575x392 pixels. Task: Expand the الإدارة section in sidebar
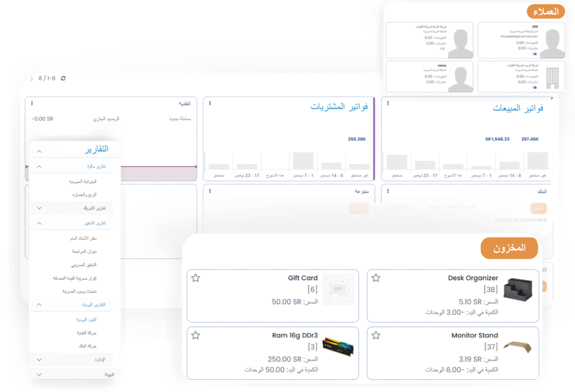39,359
